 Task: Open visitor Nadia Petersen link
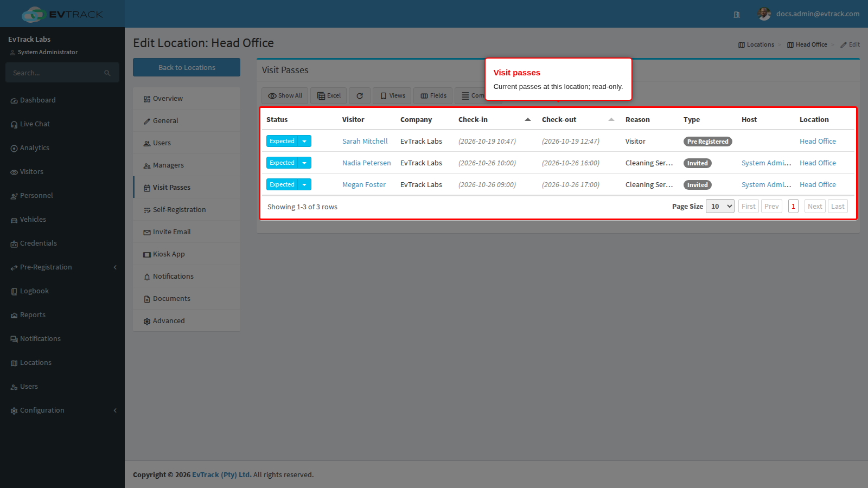pos(366,163)
